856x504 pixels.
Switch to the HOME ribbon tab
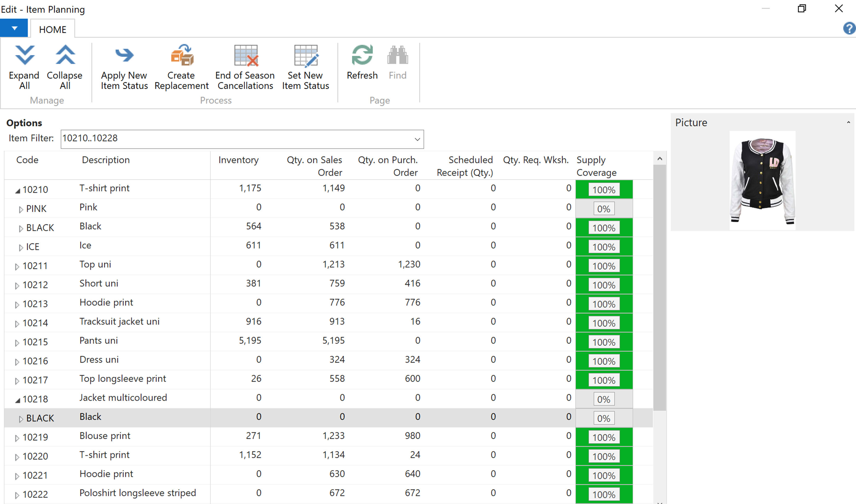pyautogui.click(x=53, y=29)
